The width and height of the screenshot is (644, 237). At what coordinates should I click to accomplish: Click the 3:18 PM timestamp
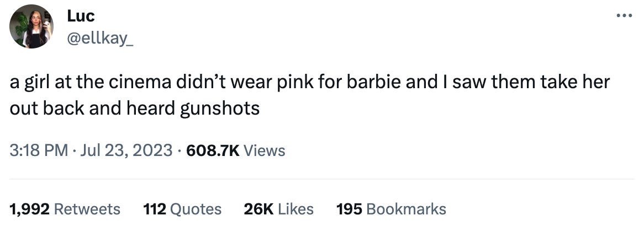point(39,150)
